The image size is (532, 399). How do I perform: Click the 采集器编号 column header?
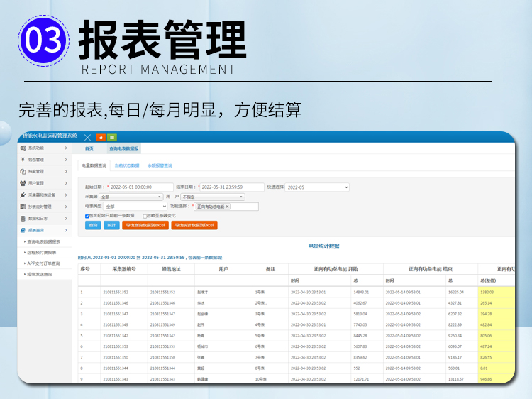124,269
